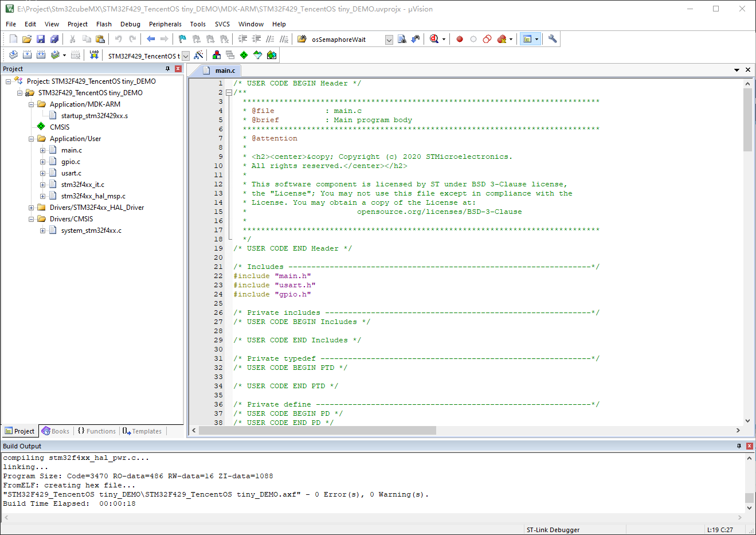The width and height of the screenshot is (756, 535).
Task: Click the Paste clipboard icon
Action: pos(100,39)
